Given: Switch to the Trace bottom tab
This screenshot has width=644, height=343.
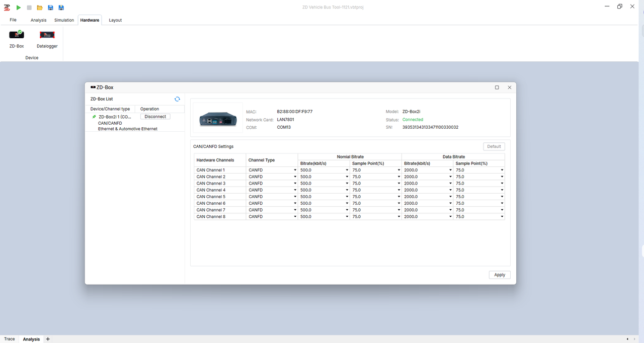Looking at the screenshot, I should [x=10, y=339].
